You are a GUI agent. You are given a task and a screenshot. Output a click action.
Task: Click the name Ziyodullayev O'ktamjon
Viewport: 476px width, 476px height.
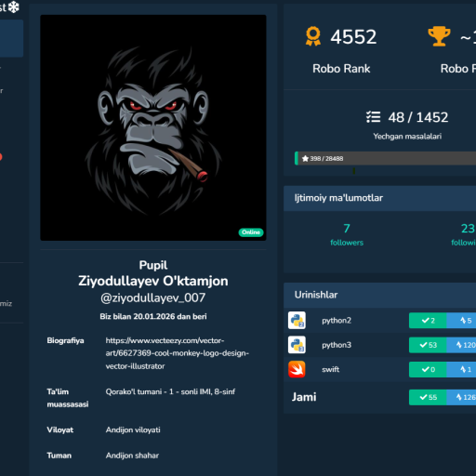[153, 281]
